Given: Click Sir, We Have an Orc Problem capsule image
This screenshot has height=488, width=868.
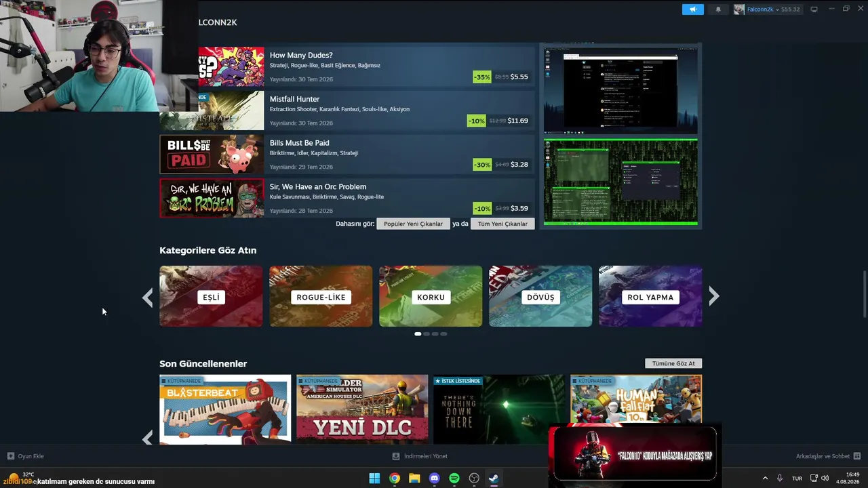Looking at the screenshot, I should click(212, 198).
